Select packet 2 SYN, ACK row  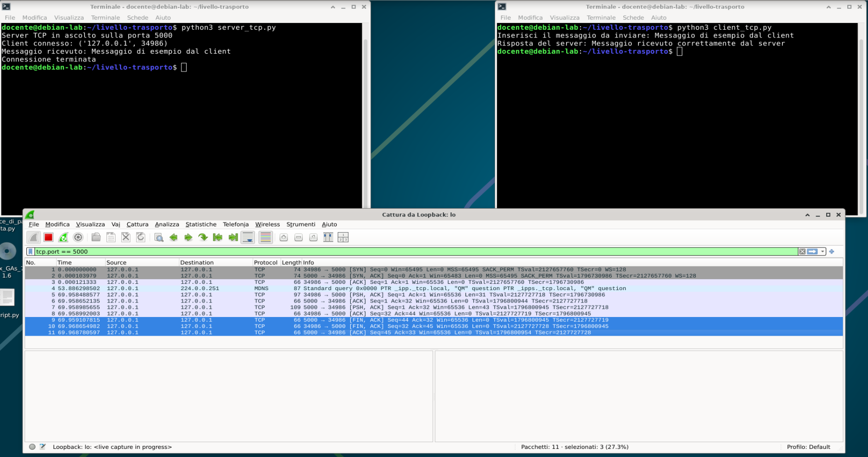tap(434, 276)
